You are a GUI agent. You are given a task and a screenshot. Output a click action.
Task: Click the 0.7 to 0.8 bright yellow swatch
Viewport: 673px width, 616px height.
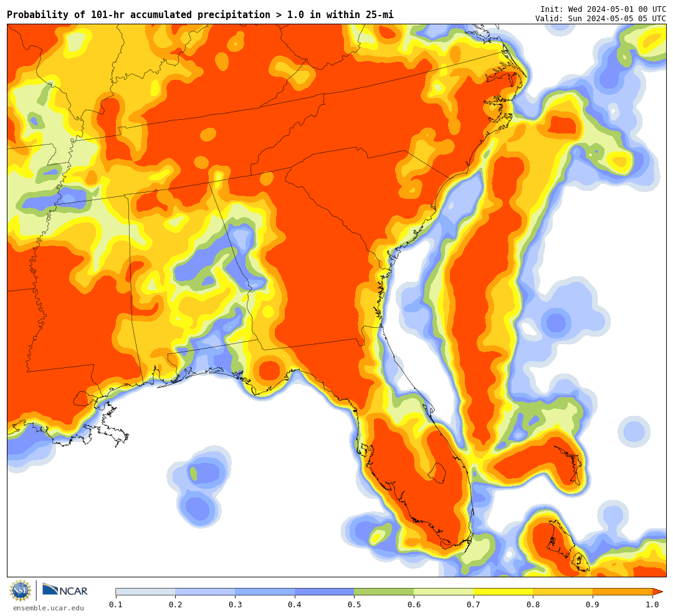pyautogui.click(x=504, y=592)
